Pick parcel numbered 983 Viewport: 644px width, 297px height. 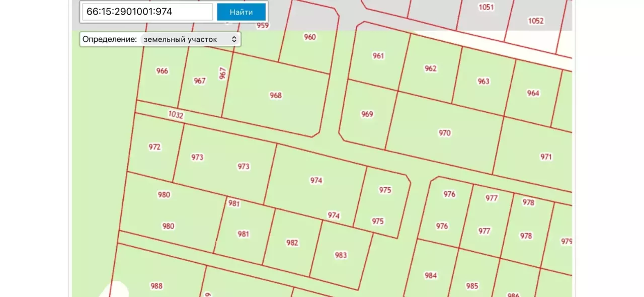pos(341,255)
